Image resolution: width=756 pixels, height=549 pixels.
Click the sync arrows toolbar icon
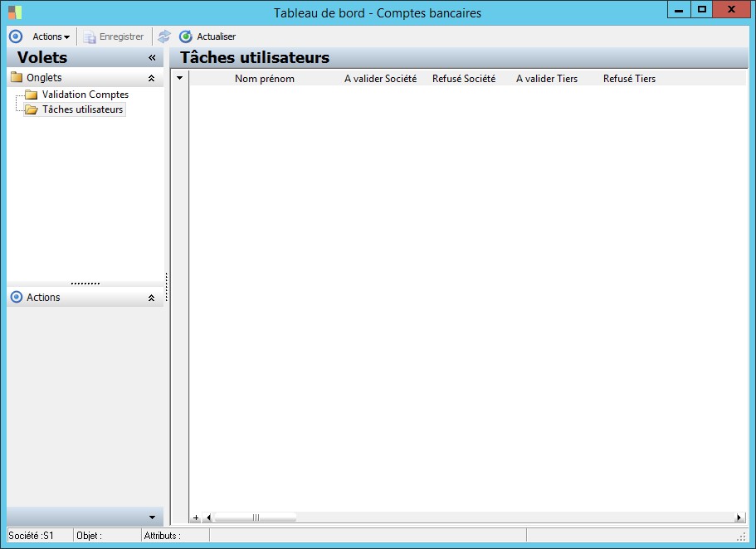click(x=164, y=36)
